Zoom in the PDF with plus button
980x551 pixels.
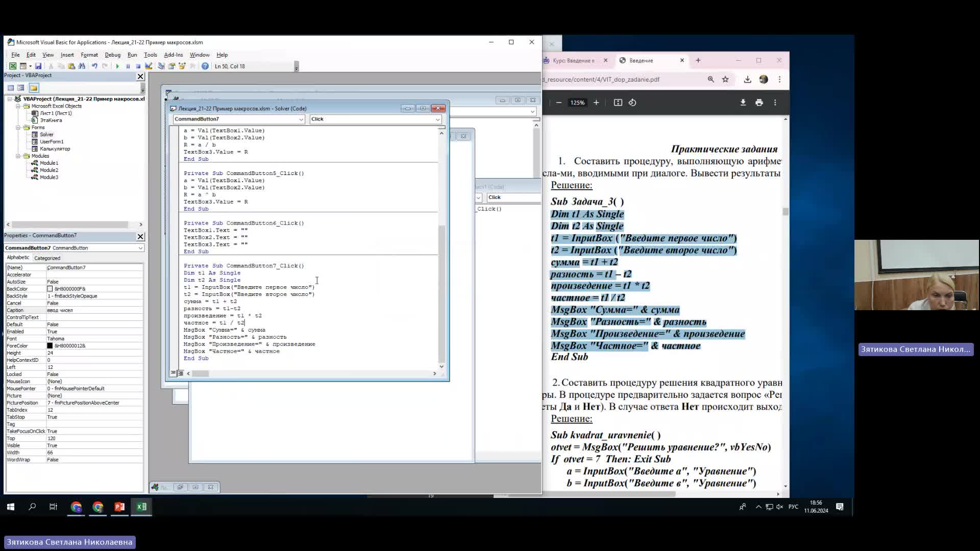pos(596,103)
